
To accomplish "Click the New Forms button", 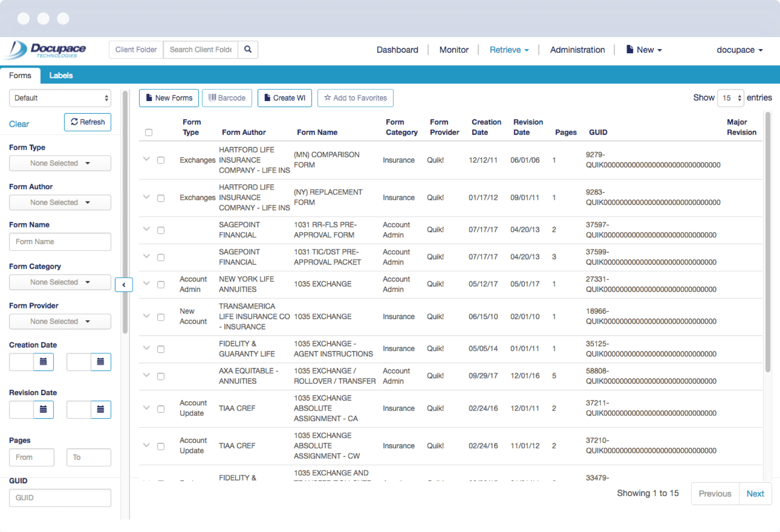I will pyautogui.click(x=169, y=98).
